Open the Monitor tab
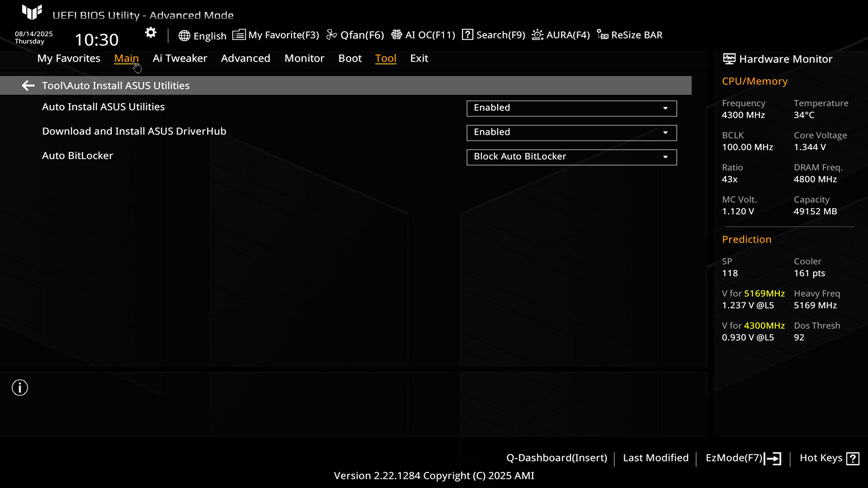Image resolution: width=868 pixels, height=488 pixels. pyautogui.click(x=304, y=58)
